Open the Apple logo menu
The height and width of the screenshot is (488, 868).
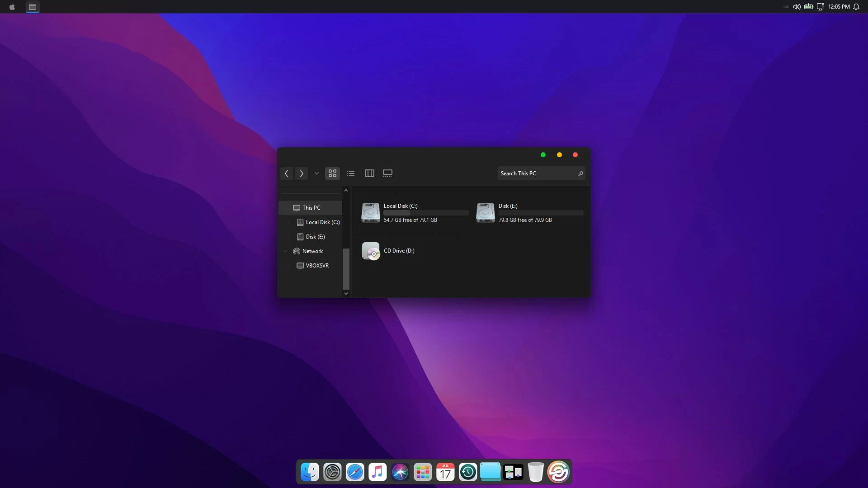[12, 7]
